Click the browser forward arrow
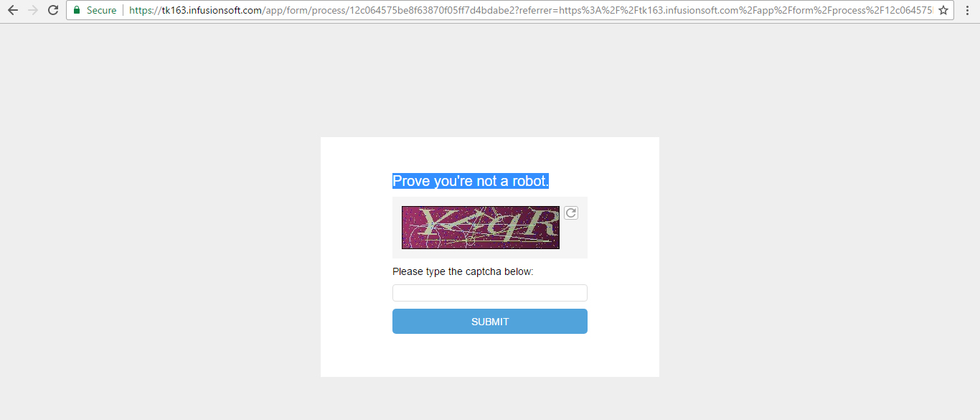This screenshot has width=980, height=420. point(32,10)
